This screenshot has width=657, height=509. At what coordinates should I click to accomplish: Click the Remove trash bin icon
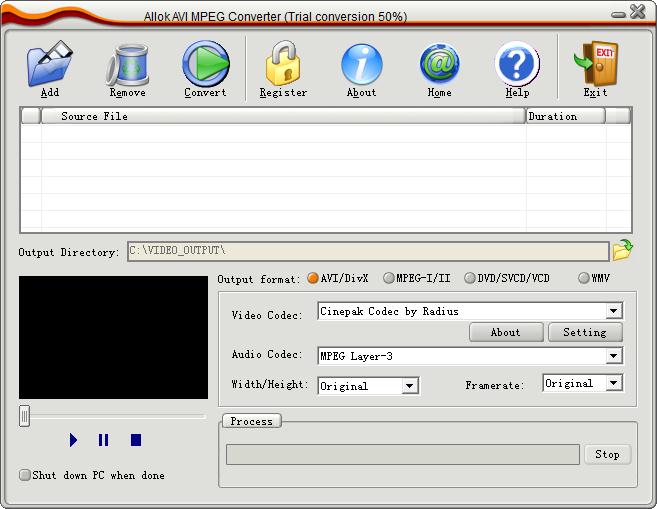coord(127,64)
